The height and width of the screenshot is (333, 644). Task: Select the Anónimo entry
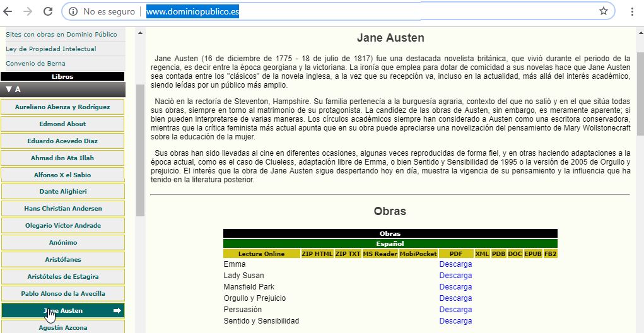tap(63, 243)
